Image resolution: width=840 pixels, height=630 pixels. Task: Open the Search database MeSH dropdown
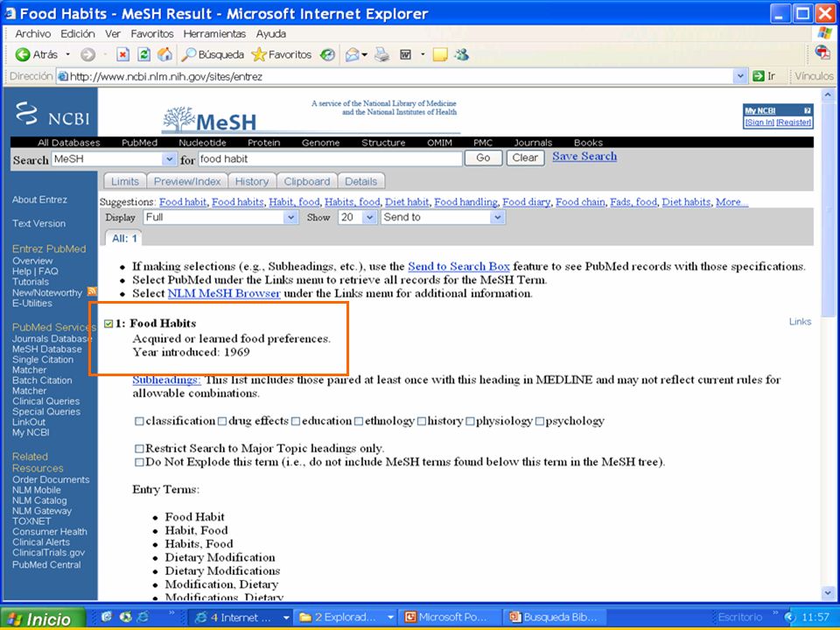point(169,159)
